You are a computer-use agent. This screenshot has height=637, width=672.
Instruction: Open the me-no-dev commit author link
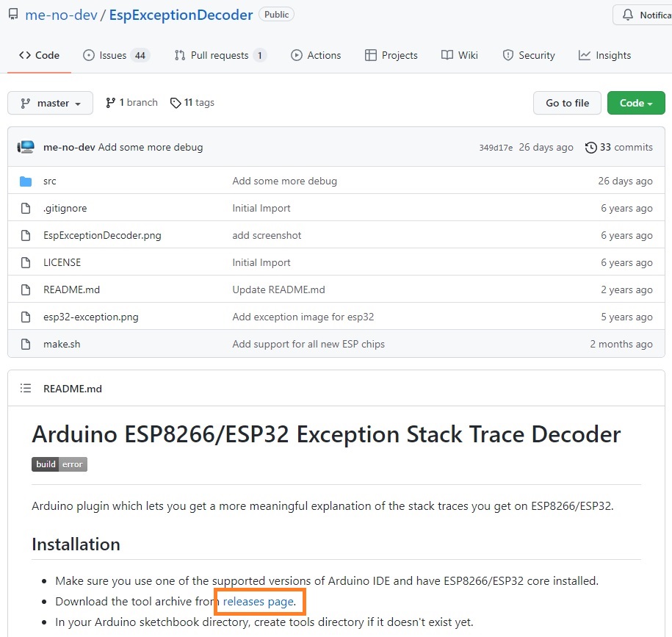coord(69,147)
